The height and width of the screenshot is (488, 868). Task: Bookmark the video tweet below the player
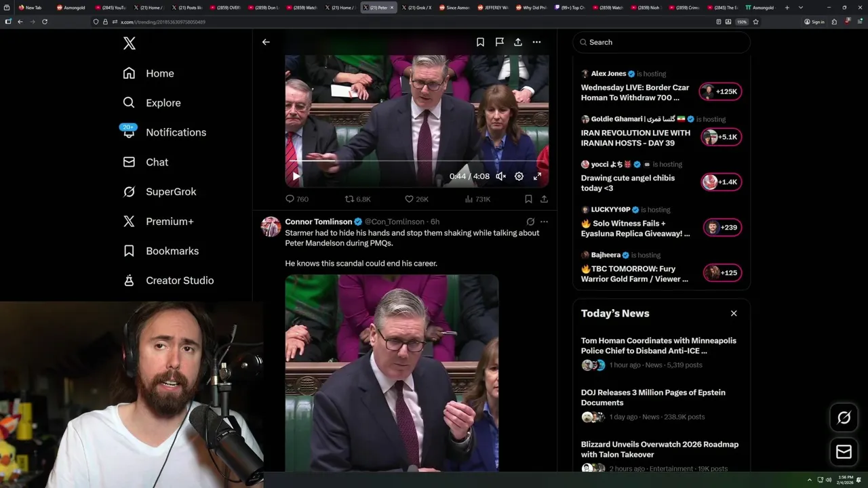(528, 199)
